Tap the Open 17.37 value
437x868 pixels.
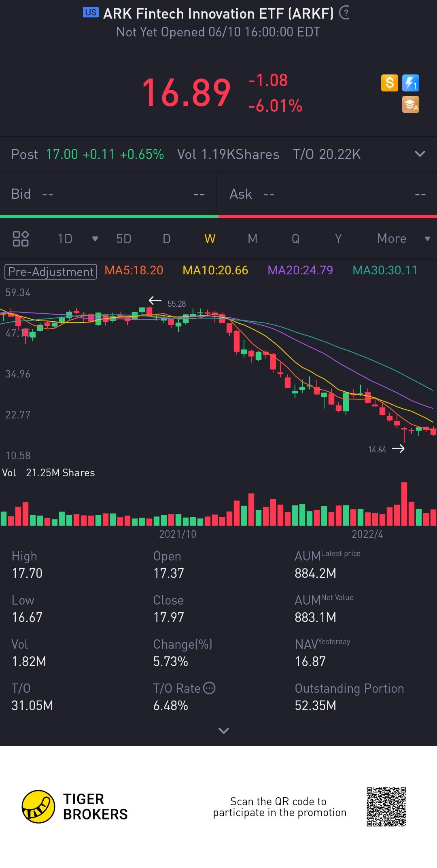(169, 573)
